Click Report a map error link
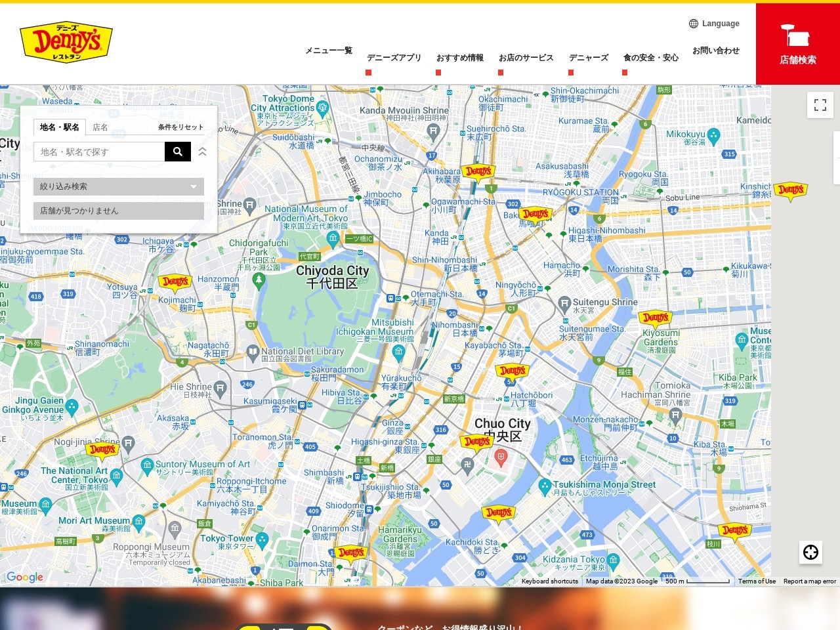The height and width of the screenshot is (630, 840). 810,581
